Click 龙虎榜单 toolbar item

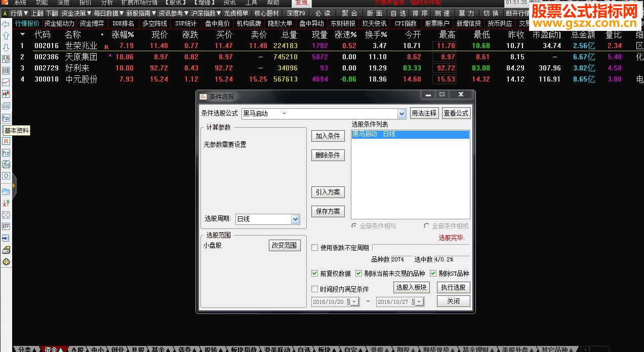click(236, 13)
